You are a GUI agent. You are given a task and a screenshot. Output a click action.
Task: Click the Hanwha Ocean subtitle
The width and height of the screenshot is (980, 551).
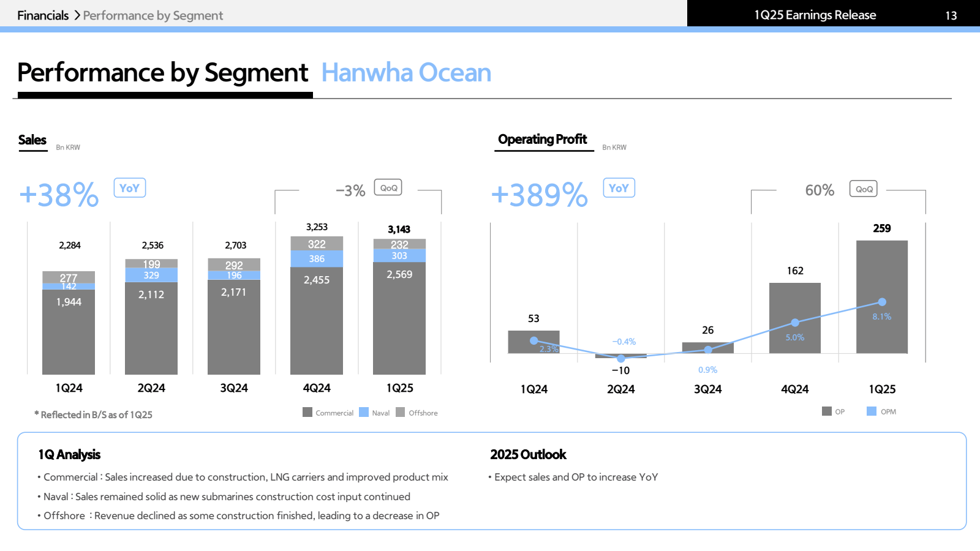[406, 73]
